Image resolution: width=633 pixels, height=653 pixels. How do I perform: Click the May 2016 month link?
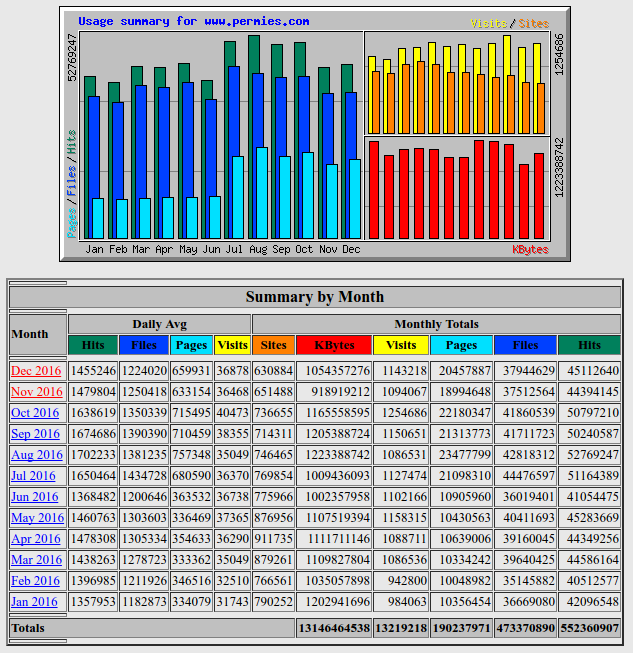coord(37,518)
